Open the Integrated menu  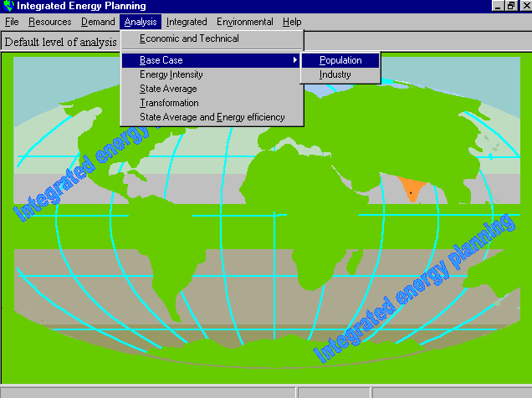click(187, 22)
